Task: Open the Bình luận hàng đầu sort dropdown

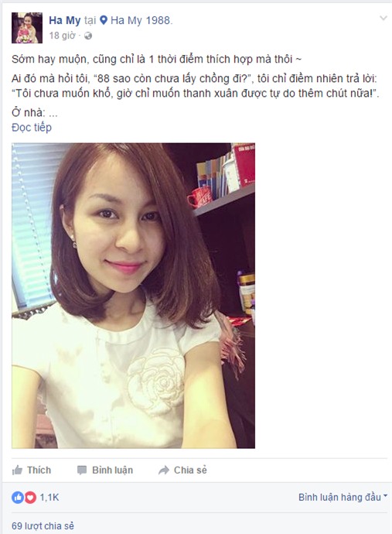Action: tap(343, 497)
